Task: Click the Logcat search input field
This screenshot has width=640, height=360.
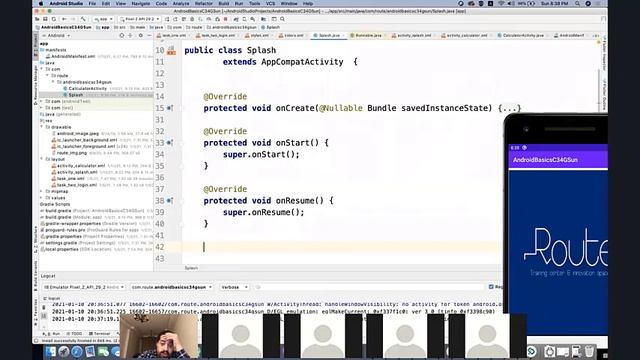Action: click(369, 287)
